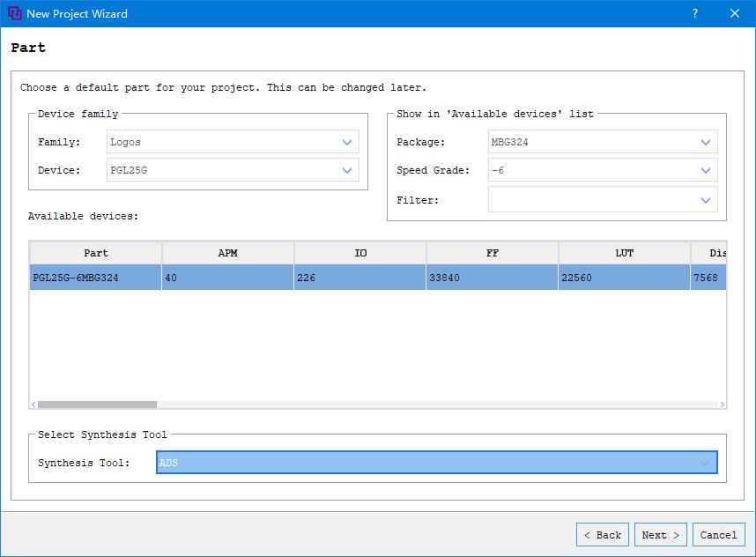
Task: Open the Synthesis Tool dropdown showing ADS
Action: (x=437, y=463)
